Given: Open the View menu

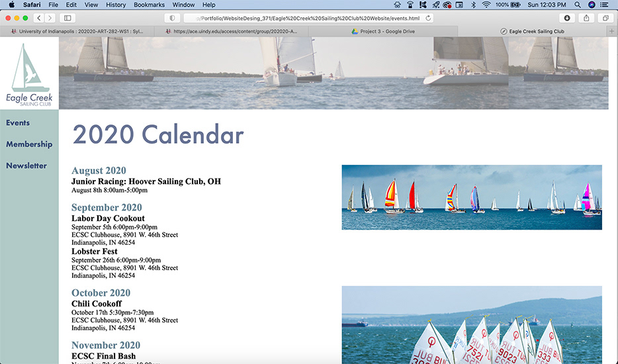Looking at the screenshot, I should click(91, 5).
